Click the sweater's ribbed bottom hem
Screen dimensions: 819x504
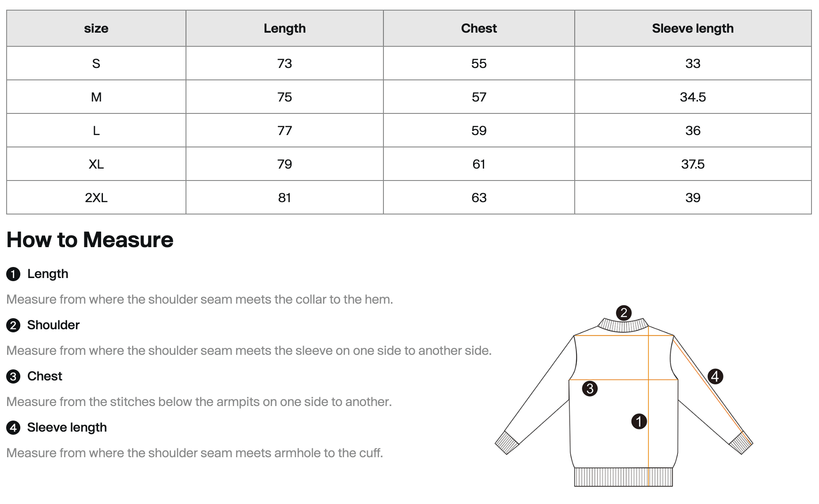tap(623, 477)
